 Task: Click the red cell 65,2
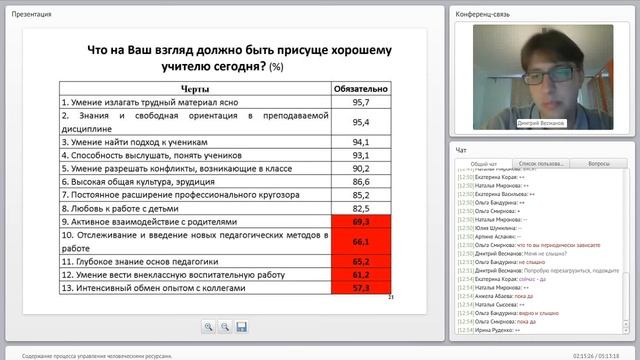point(361,262)
